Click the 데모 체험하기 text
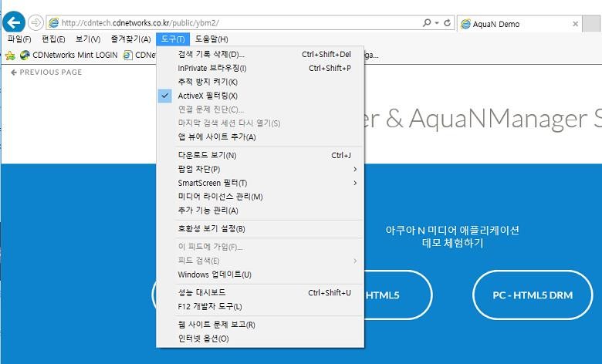The width and height of the screenshot is (602, 364). [452, 243]
